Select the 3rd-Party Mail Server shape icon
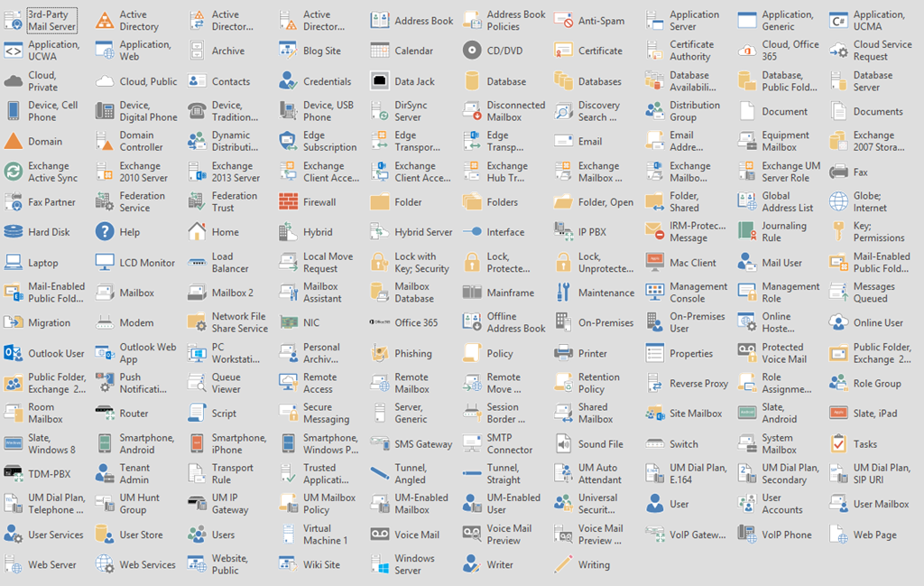This screenshot has width=924, height=586. 13,21
